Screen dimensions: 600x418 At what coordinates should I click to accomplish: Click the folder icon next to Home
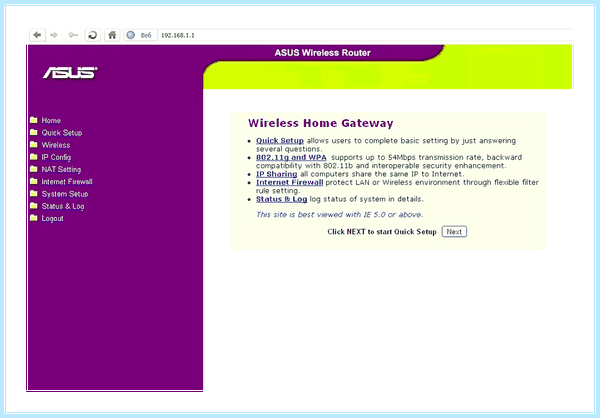[34, 120]
